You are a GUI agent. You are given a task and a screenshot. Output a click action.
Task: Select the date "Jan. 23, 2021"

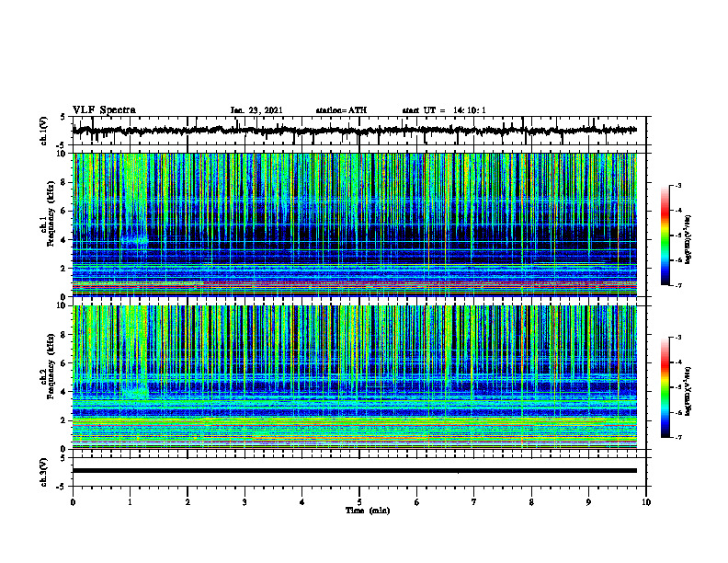pyautogui.click(x=256, y=110)
